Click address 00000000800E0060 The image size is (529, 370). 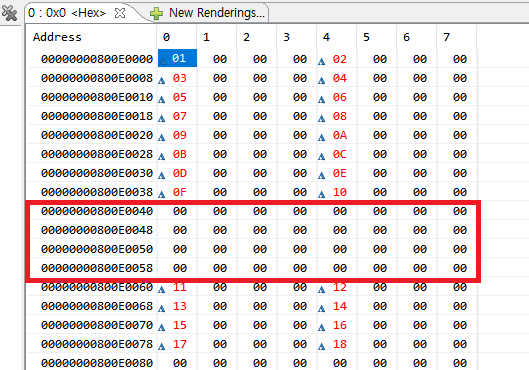pos(97,287)
